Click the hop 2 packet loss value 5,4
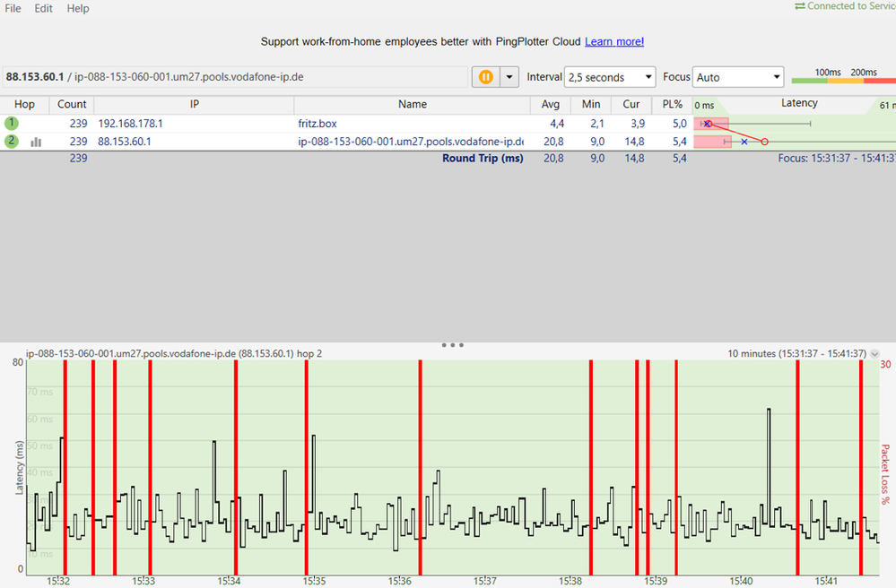 680,142
